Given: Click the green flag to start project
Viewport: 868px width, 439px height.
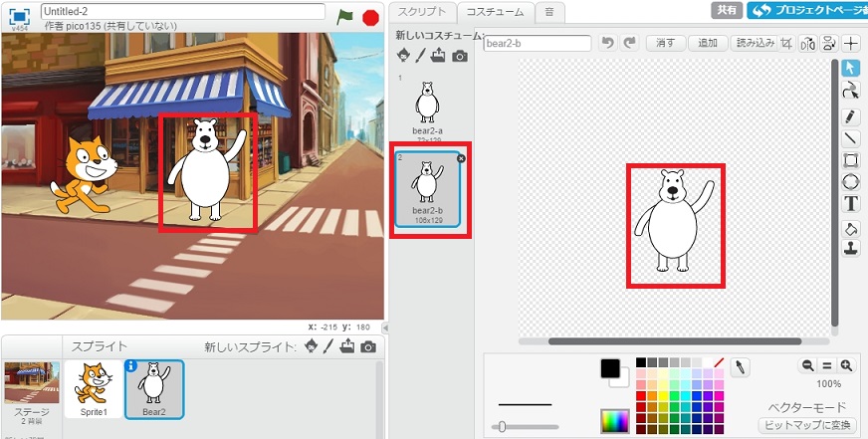Looking at the screenshot, I should (x=344, y=17).
